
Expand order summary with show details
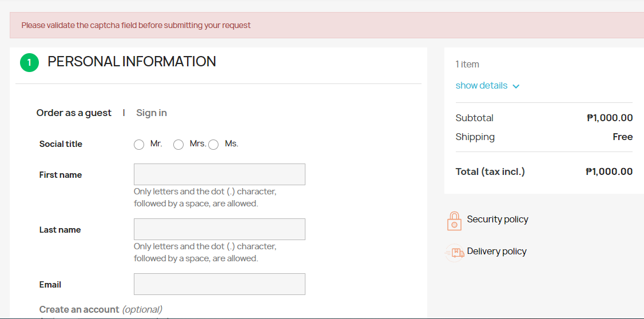pyautogui.click(x=482, y=85)
